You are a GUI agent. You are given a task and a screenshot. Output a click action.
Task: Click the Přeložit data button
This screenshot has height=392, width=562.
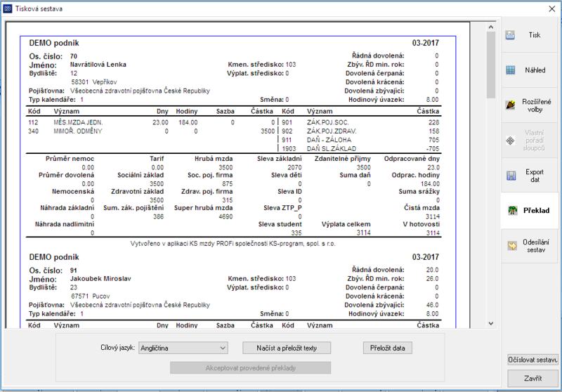[388, 348]
